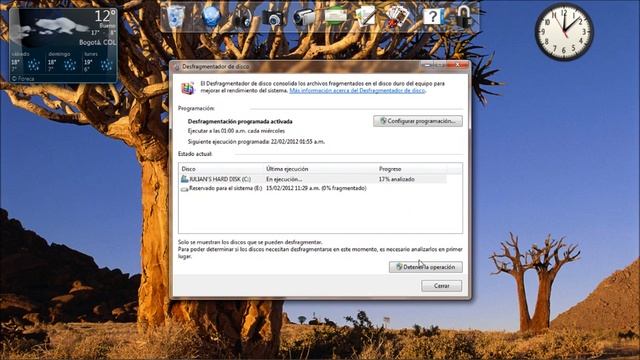
Task: Open the video camcorder icon
Action: pyautogui.click(x=304, y=17)
